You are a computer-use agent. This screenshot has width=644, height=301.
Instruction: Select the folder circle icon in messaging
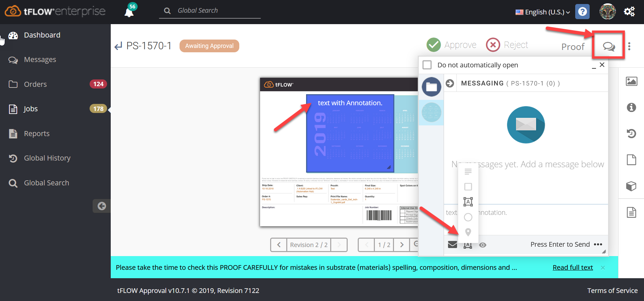point(432,87)
